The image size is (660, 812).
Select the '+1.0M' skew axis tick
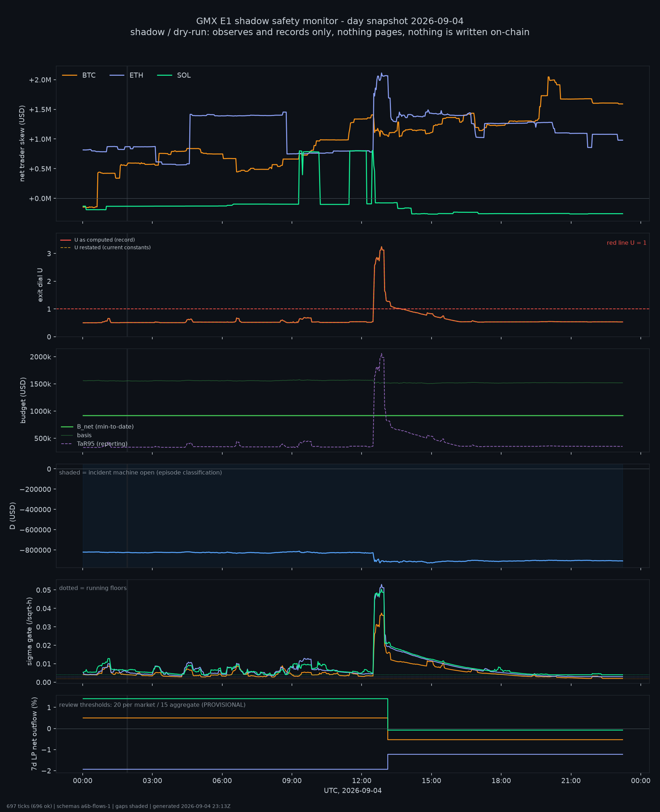[40, 139]
